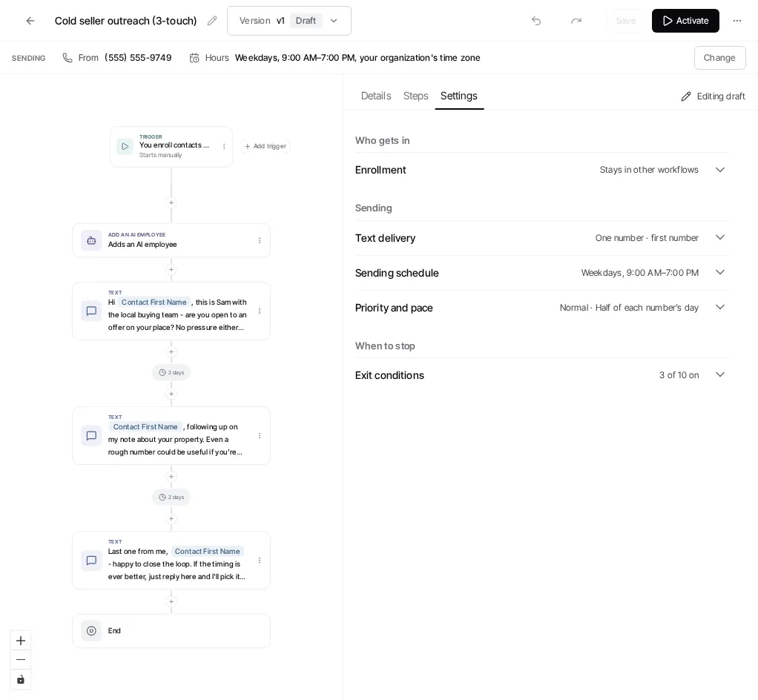
Task: Click the chat icon on 'following up' text node
Action: coord(91,435)
